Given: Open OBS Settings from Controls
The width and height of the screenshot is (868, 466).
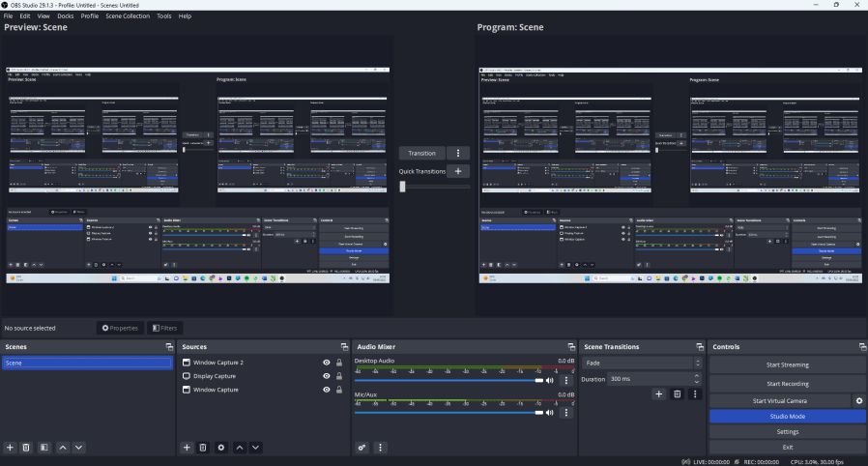Looking at the screenshot, I should click(787, 432).
